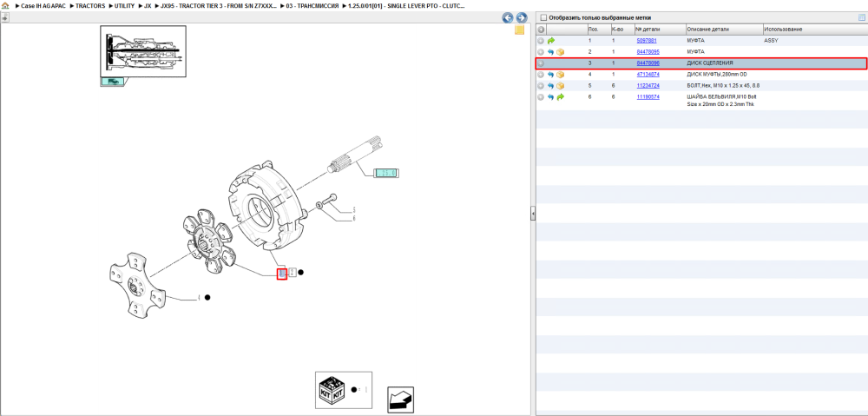Click the pin icon below the home icon
This screenshot has width=868, height=416.
5,17
